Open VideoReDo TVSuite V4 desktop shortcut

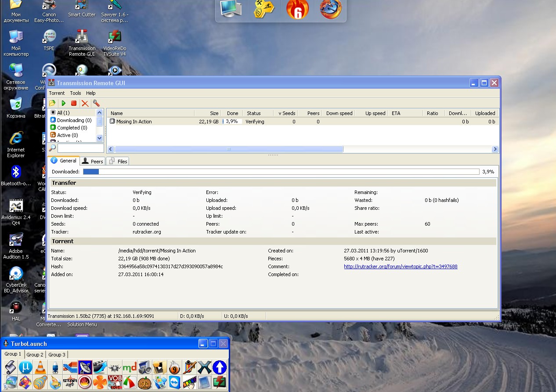pos(115,43)
